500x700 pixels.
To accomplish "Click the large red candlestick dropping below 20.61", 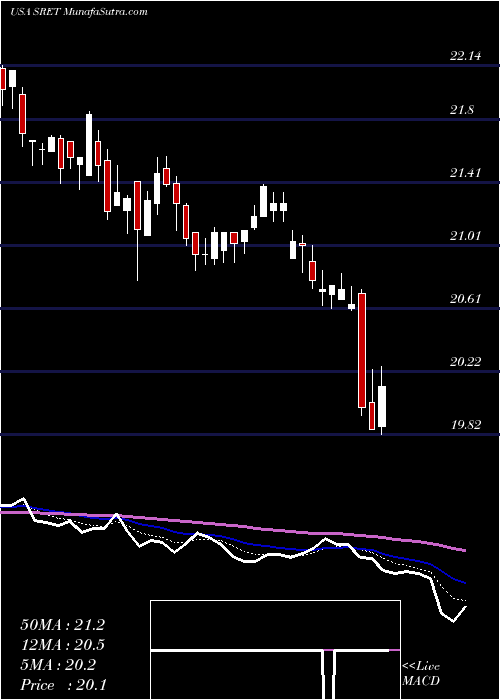I will (x=362, y=350).
